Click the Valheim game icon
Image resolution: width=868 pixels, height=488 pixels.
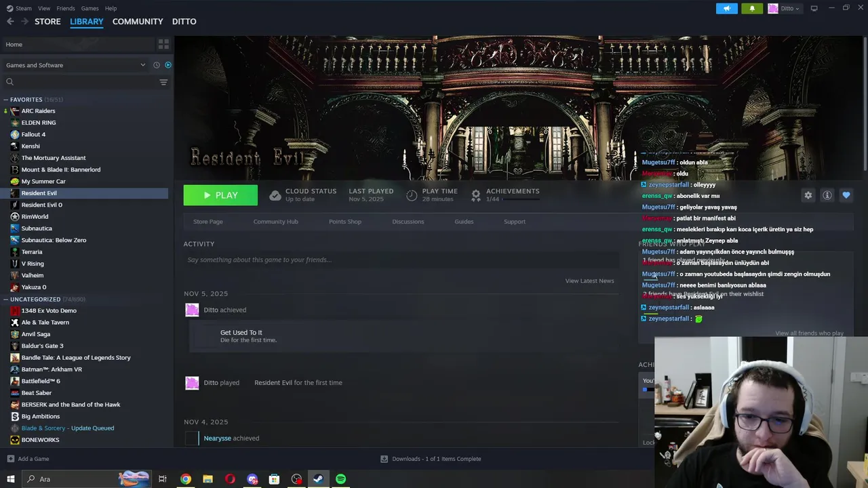(x=15, y=275)
